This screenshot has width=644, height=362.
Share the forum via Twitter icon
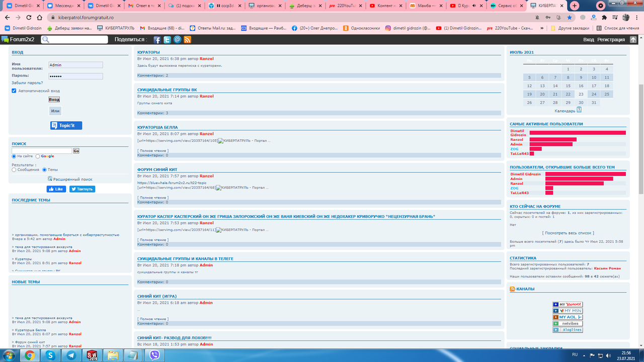[x=167, y=40]
